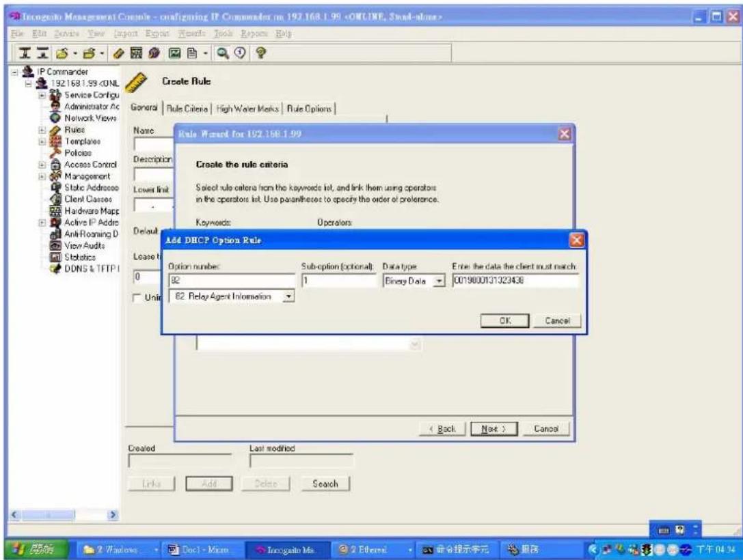
Task: Click the Search button in Create Rule
Action: pos(325,484)
